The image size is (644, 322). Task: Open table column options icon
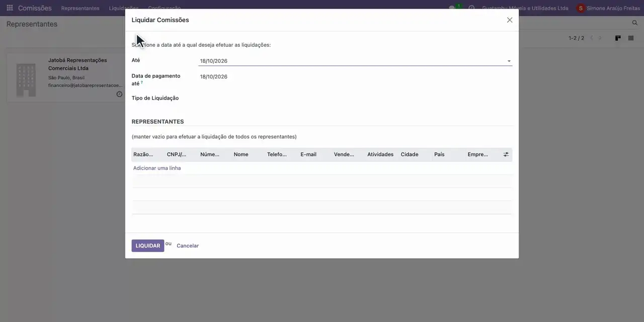coord(506,154)
